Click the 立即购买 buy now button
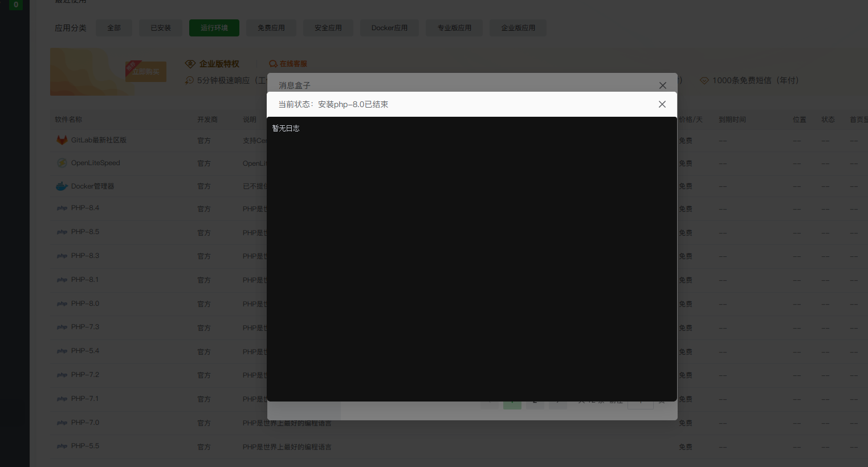Viewport: 868px width, 467px height. (146, 72)
